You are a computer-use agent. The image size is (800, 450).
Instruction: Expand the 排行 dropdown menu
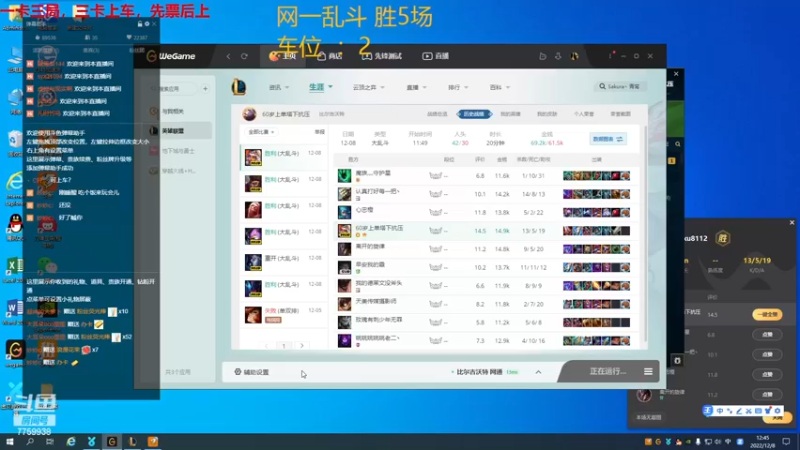tap(458, 87)
